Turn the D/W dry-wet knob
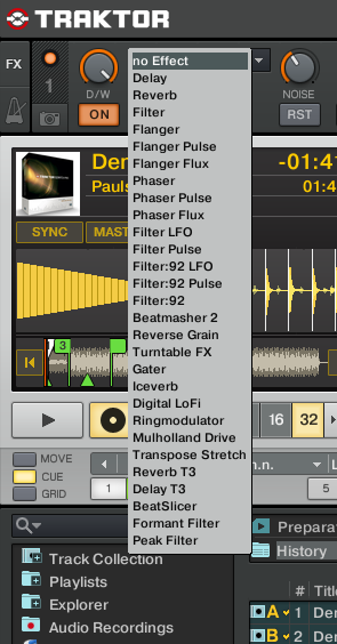 click(x=100, y=67)
